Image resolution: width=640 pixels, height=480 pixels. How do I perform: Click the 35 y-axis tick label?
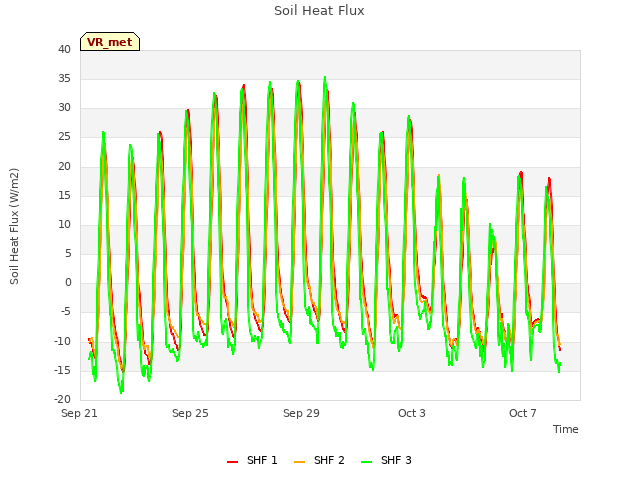[64, 78]
